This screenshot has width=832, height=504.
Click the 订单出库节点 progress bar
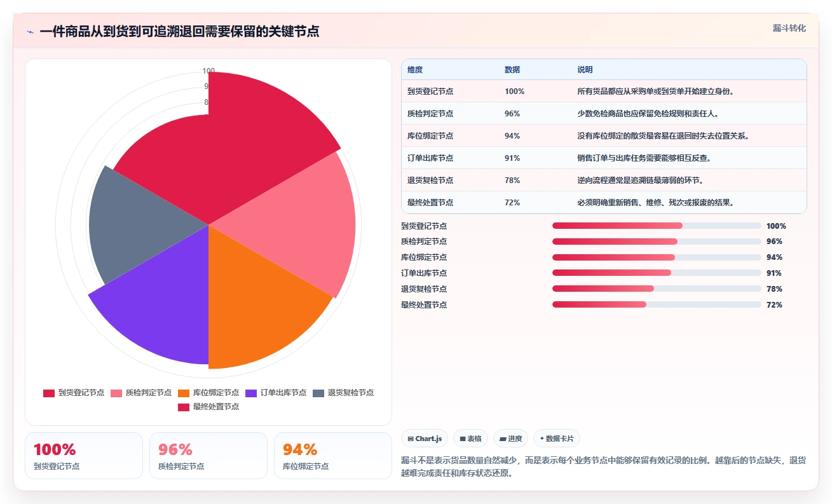point(657,273)
